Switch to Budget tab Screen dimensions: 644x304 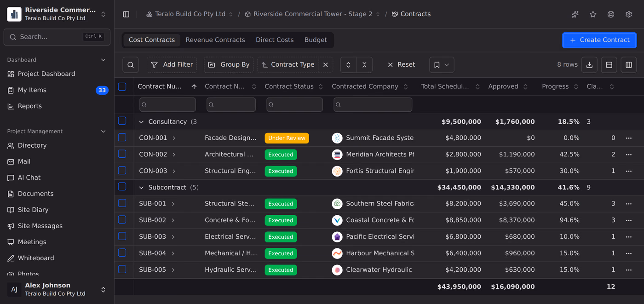[x=316, y=40]
